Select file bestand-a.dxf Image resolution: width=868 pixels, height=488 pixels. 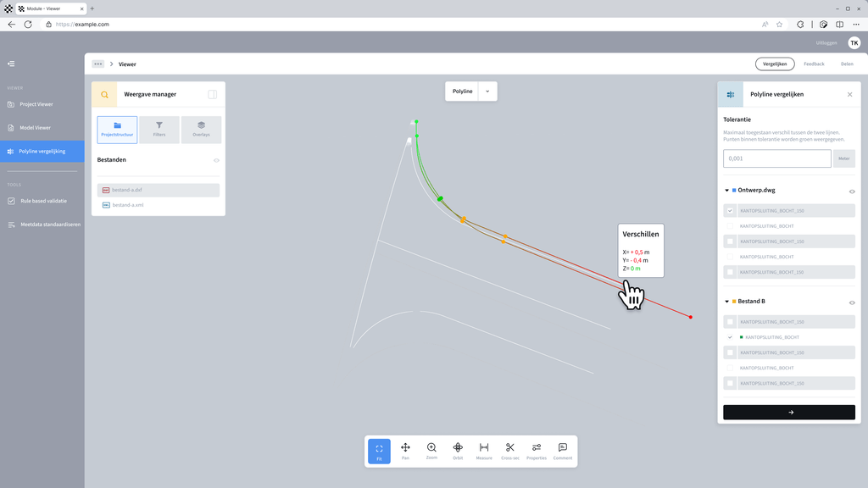(159, 190)
